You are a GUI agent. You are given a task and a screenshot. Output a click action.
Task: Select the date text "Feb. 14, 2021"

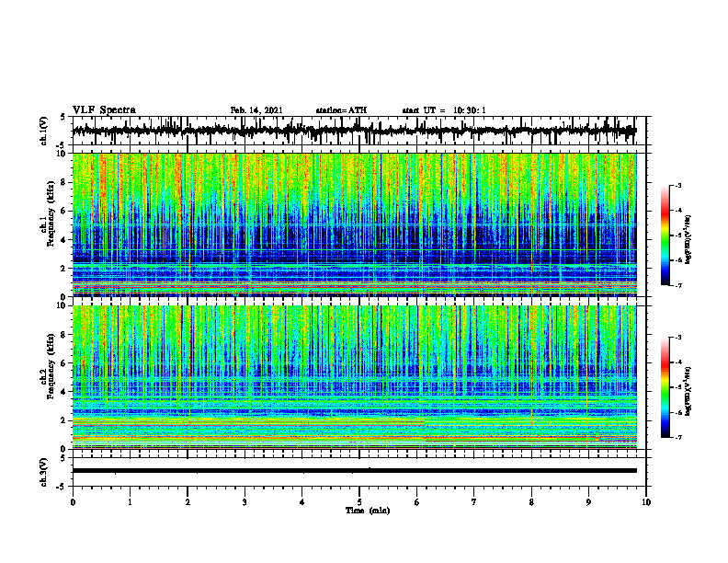pyautogui.click(x=256, y=110)
